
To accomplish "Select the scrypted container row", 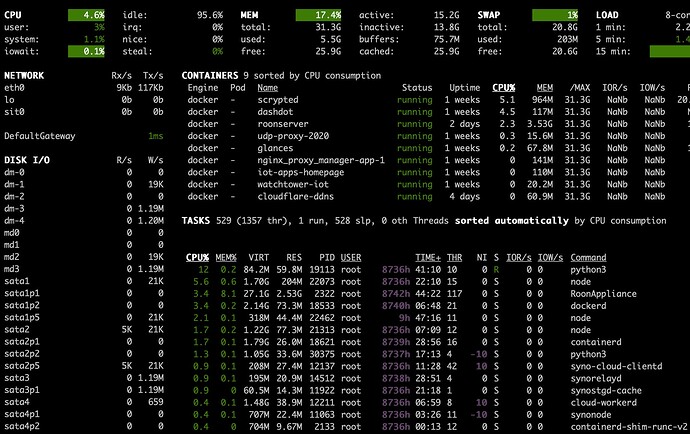I will [436, 100].
